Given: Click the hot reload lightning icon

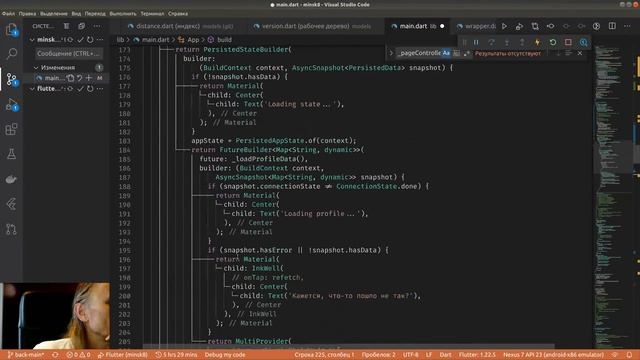Looking at the screenshot, I should [x=537, y=42].
